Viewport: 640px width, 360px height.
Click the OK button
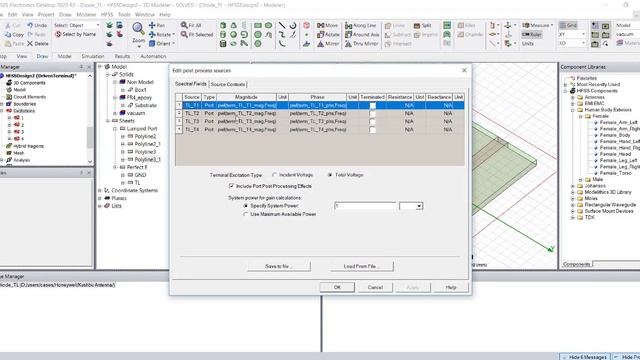[x=337, y=287]
